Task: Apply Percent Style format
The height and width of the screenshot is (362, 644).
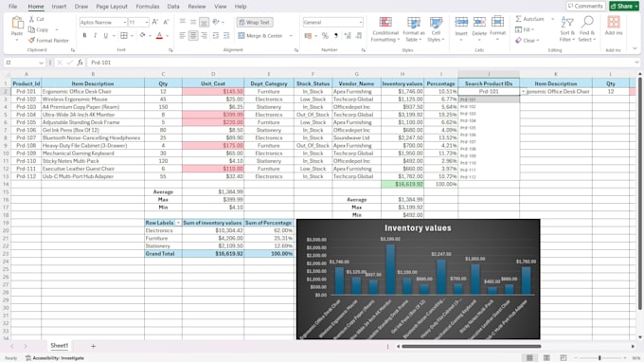Action: [325, 36]
